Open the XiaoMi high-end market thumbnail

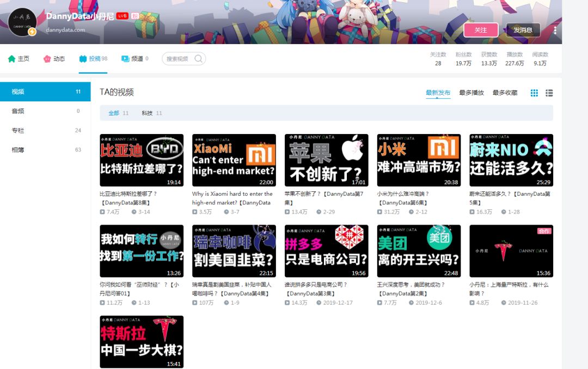(234, 160)
